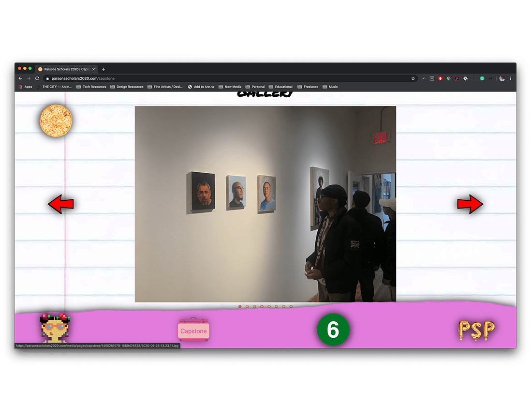Viewport: 531px width, 420px height.
Task: Expand the Fine Artists / Desi... bookmark folder
Action: point(165,87)
